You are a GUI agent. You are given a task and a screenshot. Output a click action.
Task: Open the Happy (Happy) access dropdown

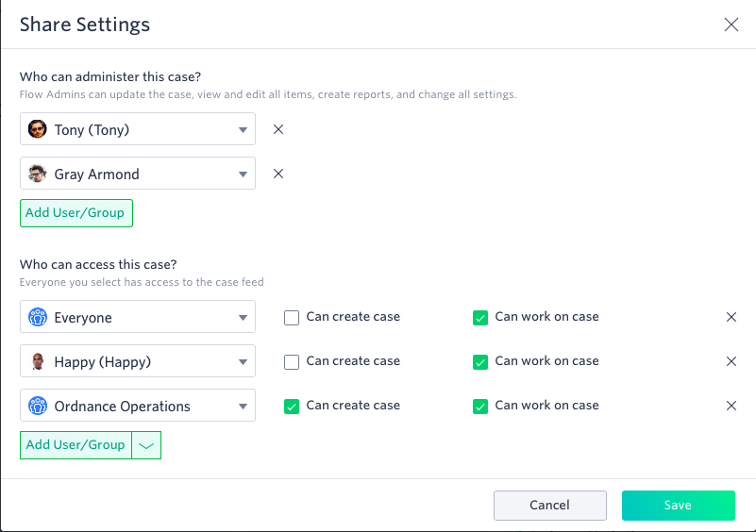pos(138,361)
